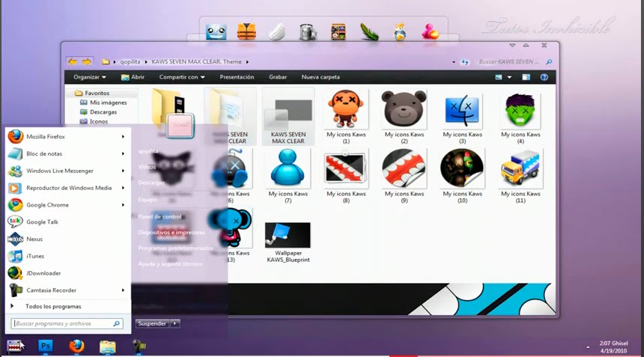644x357 pixels.
Task: Show hidden system tray icons
Action: click(588, 347)
